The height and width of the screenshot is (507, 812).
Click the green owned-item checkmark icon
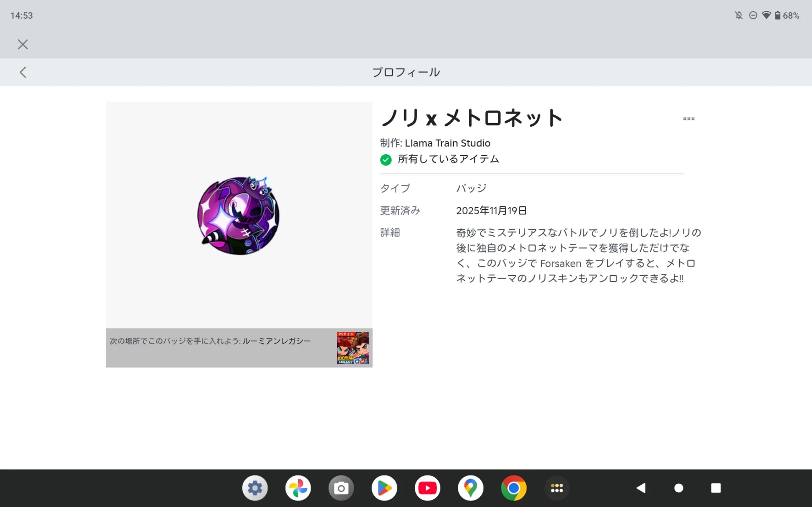[x=386, y=160]
